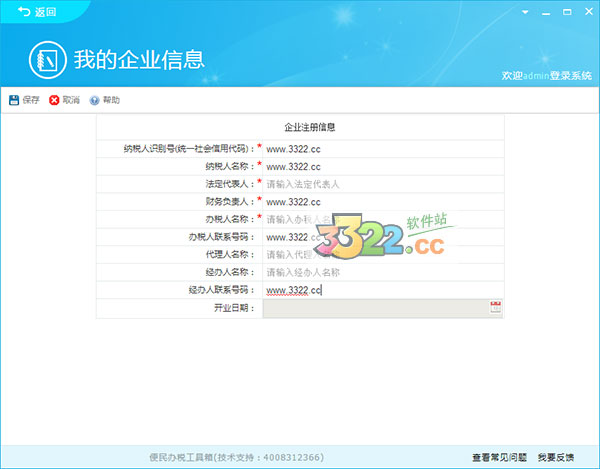Minimize the window
This screenshot has height=469, width=600.
point(546,13)
